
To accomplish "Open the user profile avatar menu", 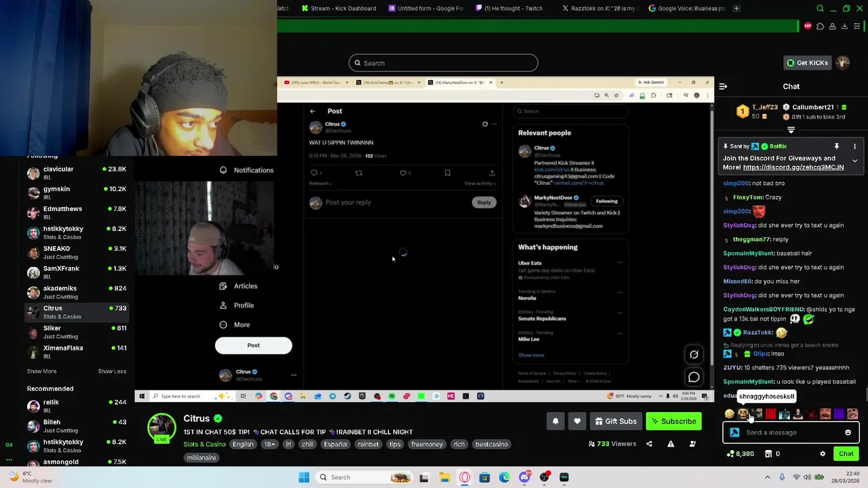I will click(x=843, y=63).
